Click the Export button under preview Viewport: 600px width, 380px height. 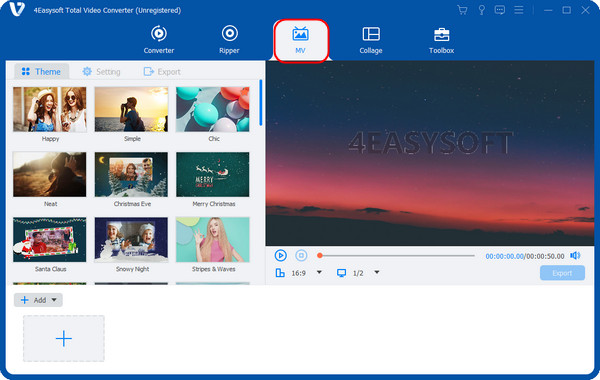pos(562,273)
